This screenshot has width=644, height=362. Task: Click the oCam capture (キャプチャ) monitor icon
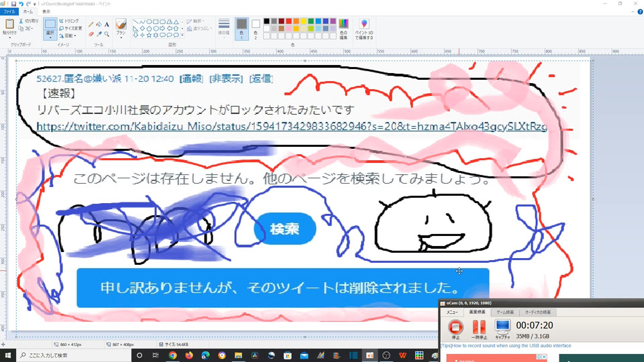(x=502, y=329)
